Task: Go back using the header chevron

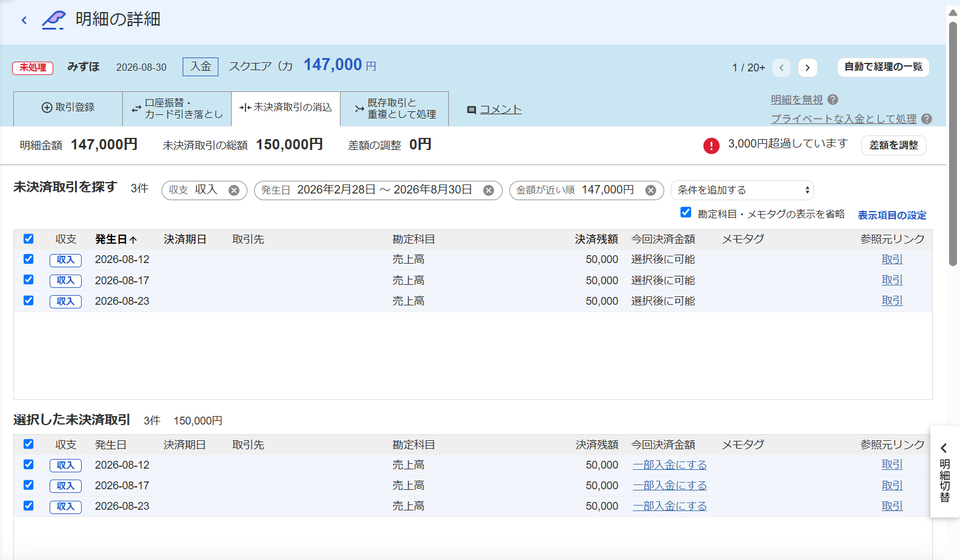Action: click(x=24, y=20)
